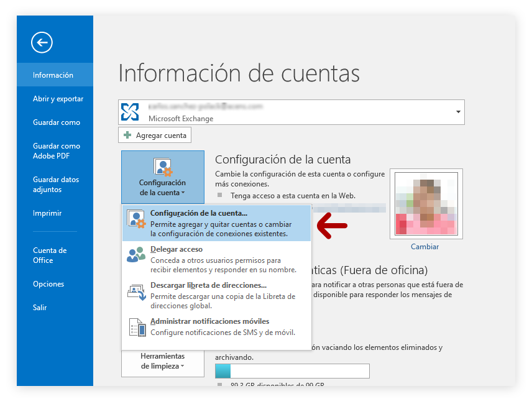Click the 'Información de cuentas' heading
Screen dimensions: 532x404
(x=239, y=73)
